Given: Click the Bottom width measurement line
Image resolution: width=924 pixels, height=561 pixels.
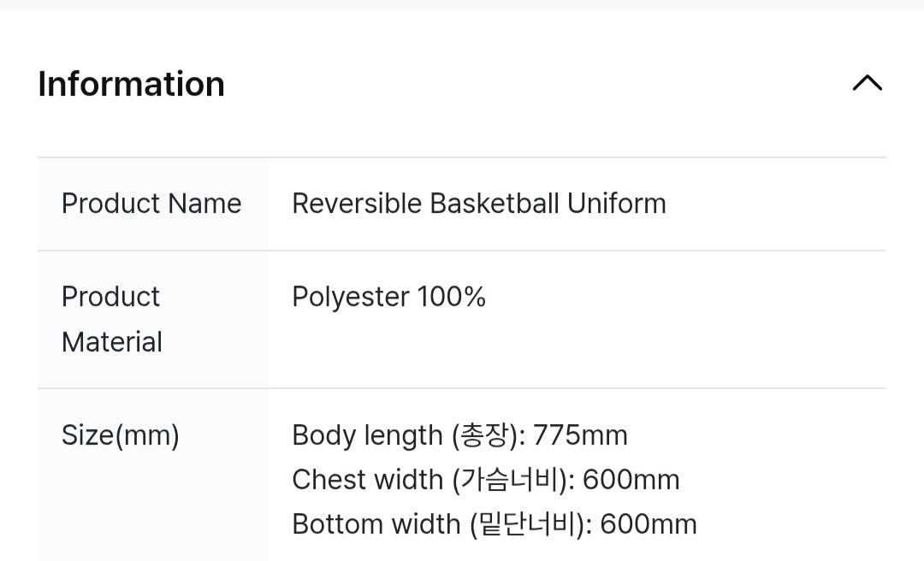Looking at the screenshot, I should (x=494, y=524).
